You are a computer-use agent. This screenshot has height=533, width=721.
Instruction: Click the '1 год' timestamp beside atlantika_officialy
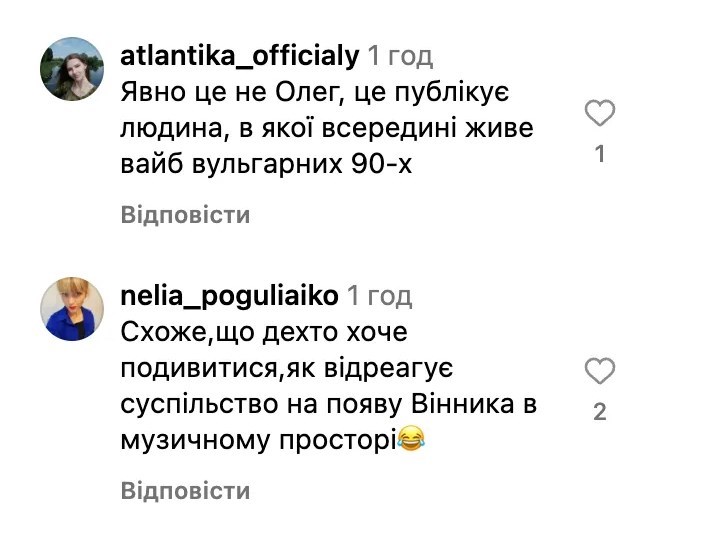pyautogui.click(x=400, y=57)
